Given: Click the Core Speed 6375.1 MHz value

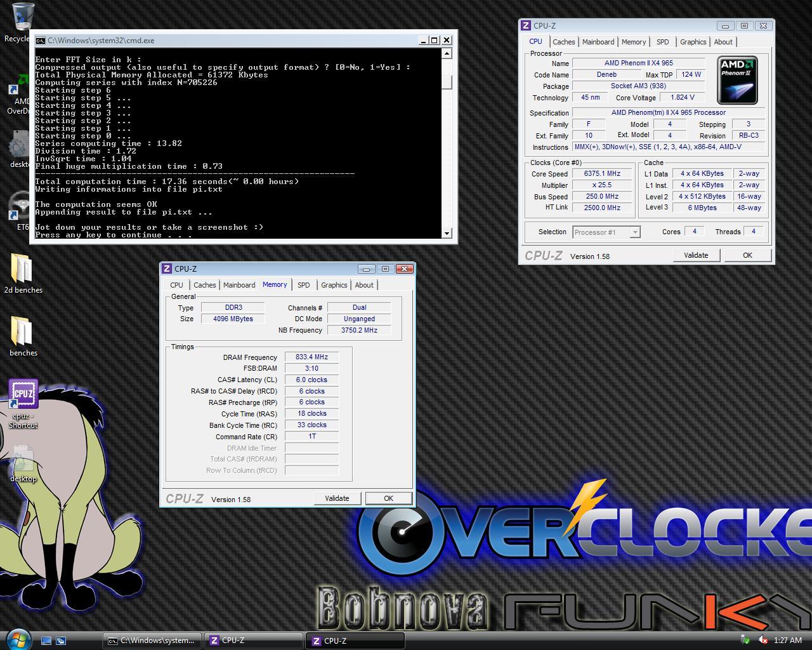Looking at the screenshot, I should click(602, 173).
